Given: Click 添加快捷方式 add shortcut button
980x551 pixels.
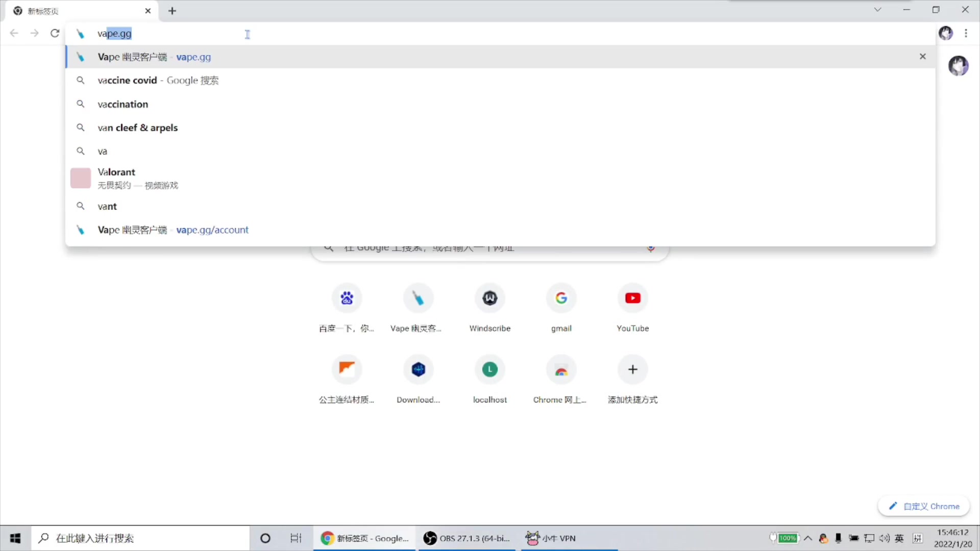Looking at the screenshot, I should pyautogui.click(x=633, y=380).
